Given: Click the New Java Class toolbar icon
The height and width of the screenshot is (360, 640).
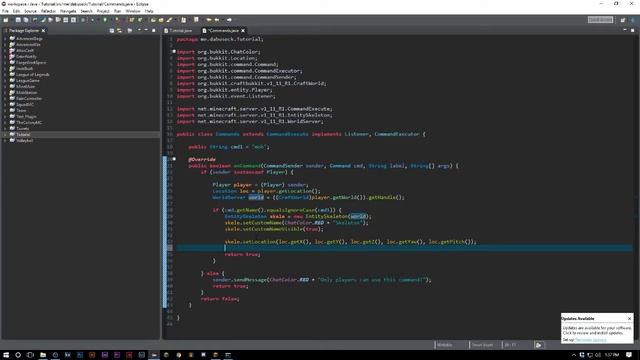Looking at the screenshot, I should coord(140,20).
